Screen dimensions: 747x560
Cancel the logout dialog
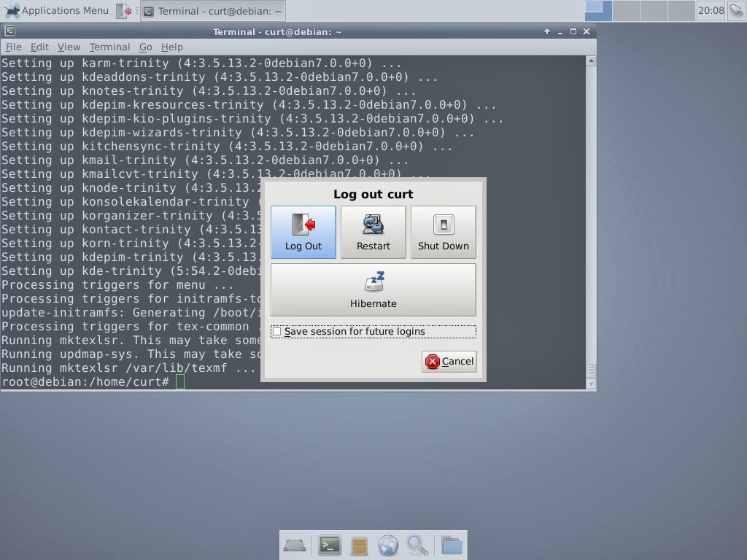pyautogui.click(x=449, y=361)
